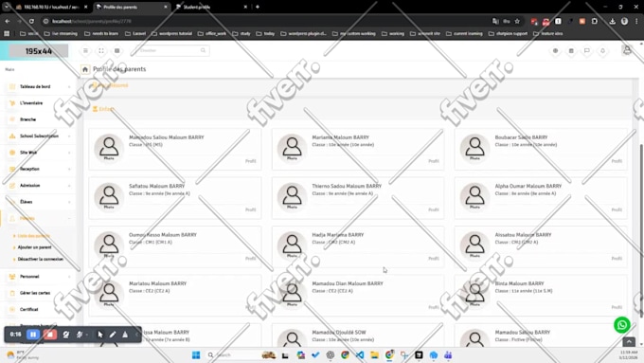
Task: Open Liste des parents submenu link
Action: [x=33, y=236]
